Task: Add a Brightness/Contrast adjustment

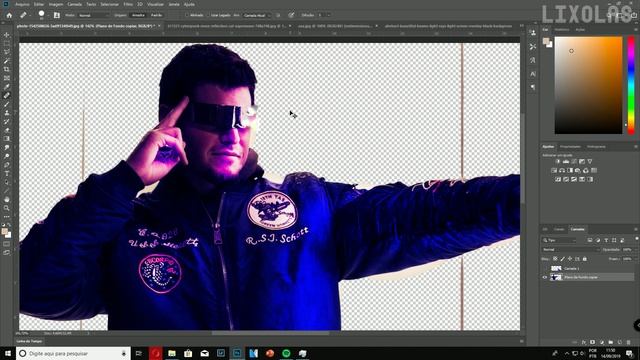Action: click(558, 162)
